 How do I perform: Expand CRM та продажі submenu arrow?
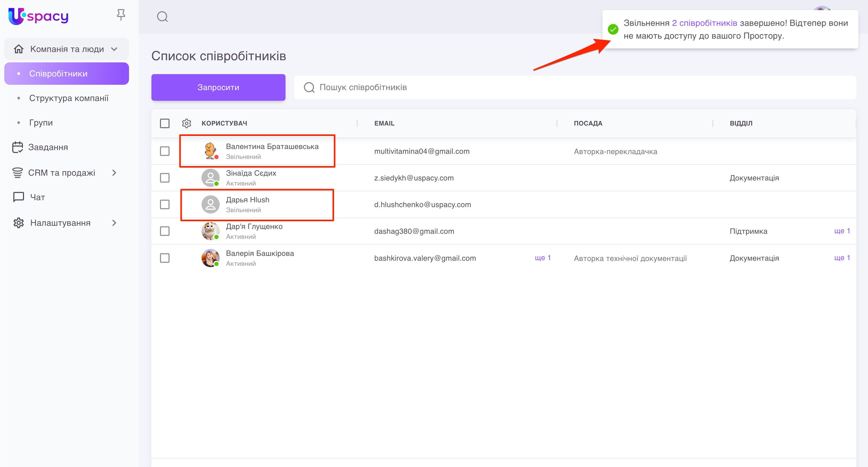coord(114,173)
